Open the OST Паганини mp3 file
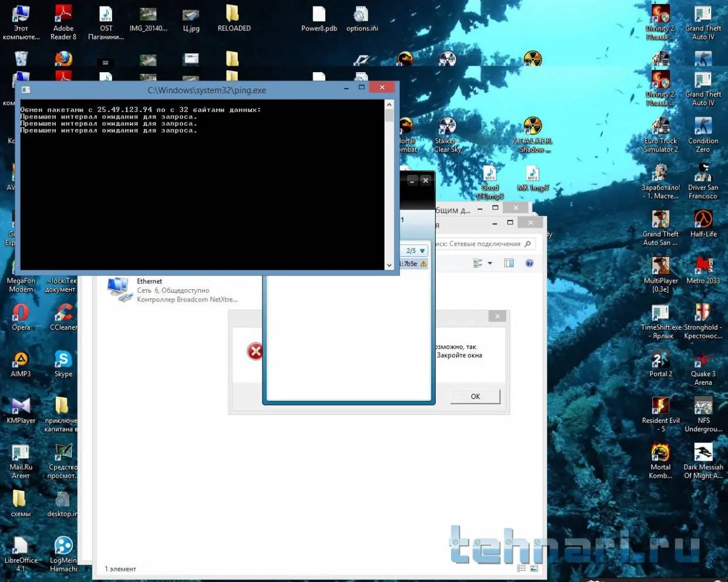 [x=106, y=22]
